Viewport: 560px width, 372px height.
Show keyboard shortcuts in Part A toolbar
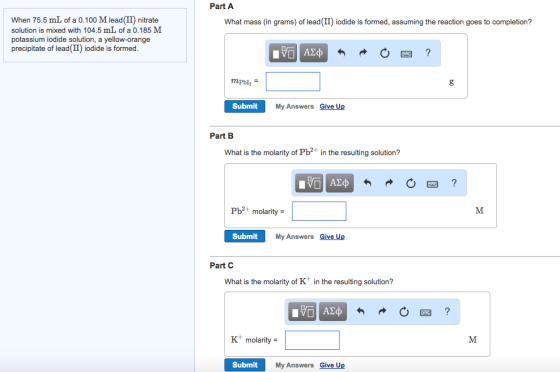click(406, 54)
